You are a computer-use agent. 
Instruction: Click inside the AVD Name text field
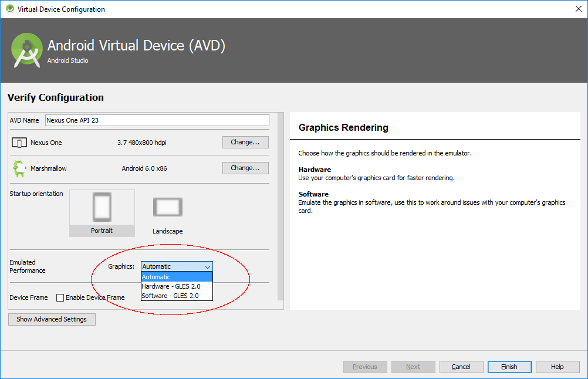coord(156,120)
